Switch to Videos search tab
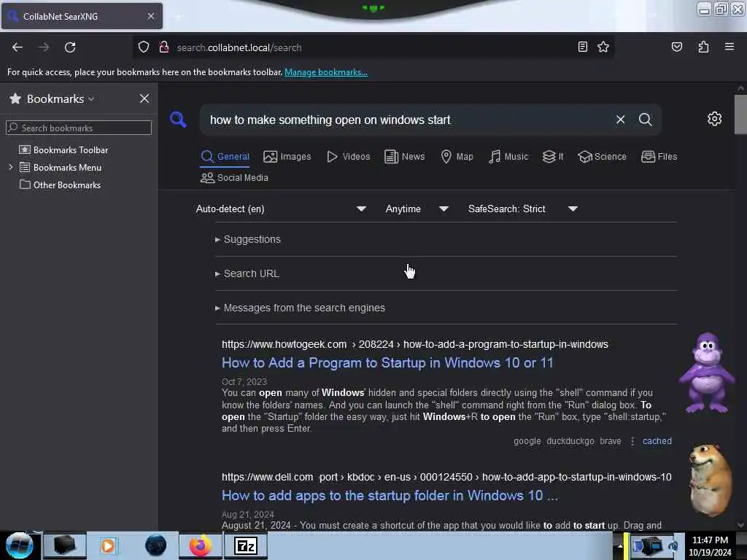This screenshot has width=747, height=560. tap(349, 157)
